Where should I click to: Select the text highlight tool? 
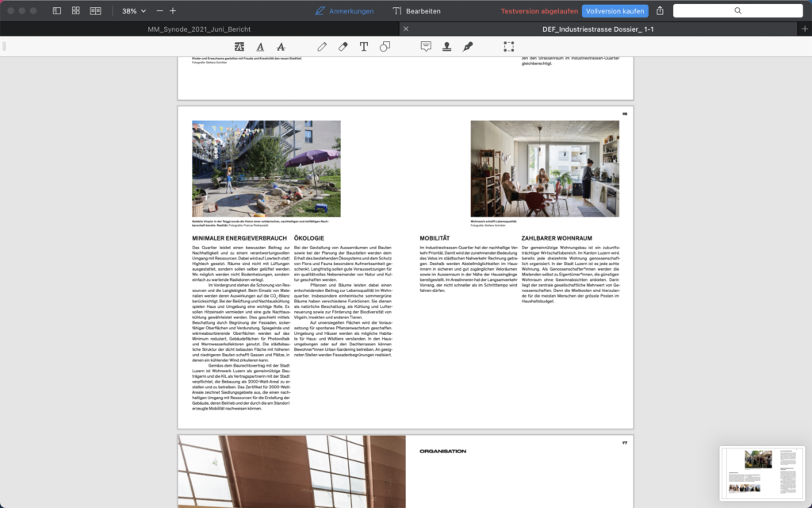tap(239, 47)
